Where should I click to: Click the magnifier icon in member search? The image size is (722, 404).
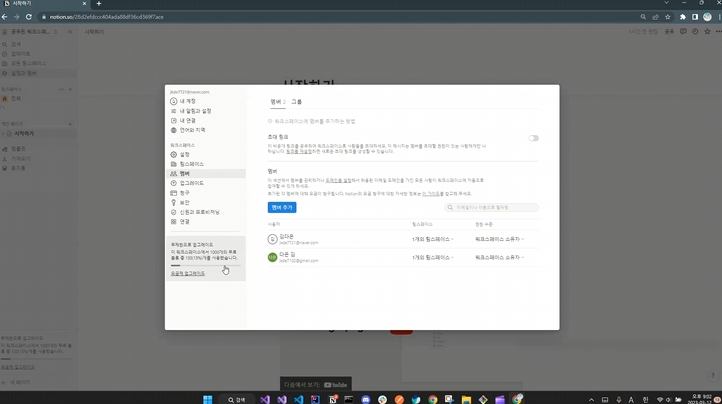coord(450,208)
